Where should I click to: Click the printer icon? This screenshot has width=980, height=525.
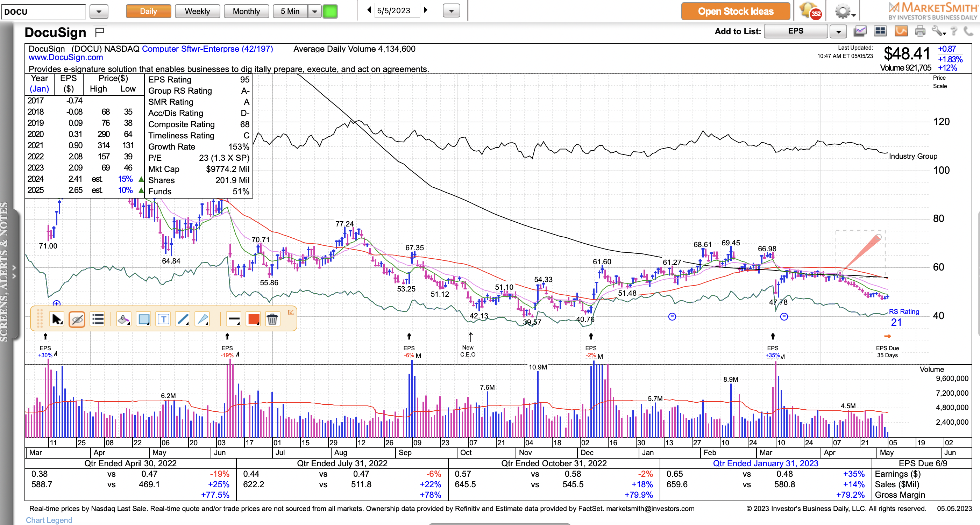tap(920, 31)
